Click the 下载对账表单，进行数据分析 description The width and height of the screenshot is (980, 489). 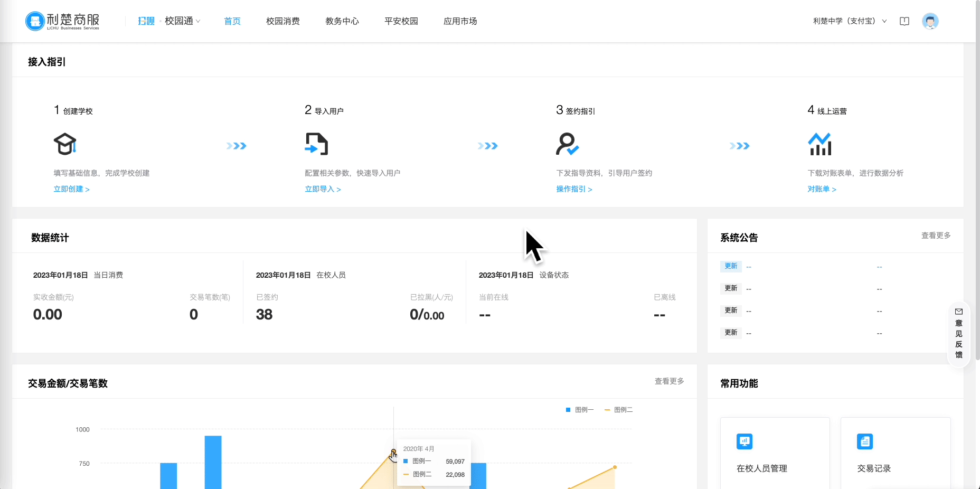pyautogui.click(x=855, y=173)
